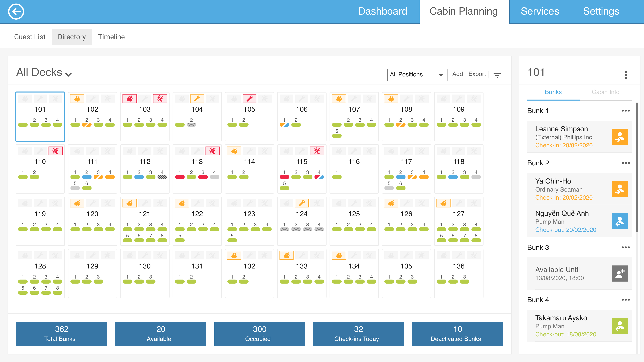Open the Cabin Info tab
The image size is (644, 362).
(x=605, y=92)
